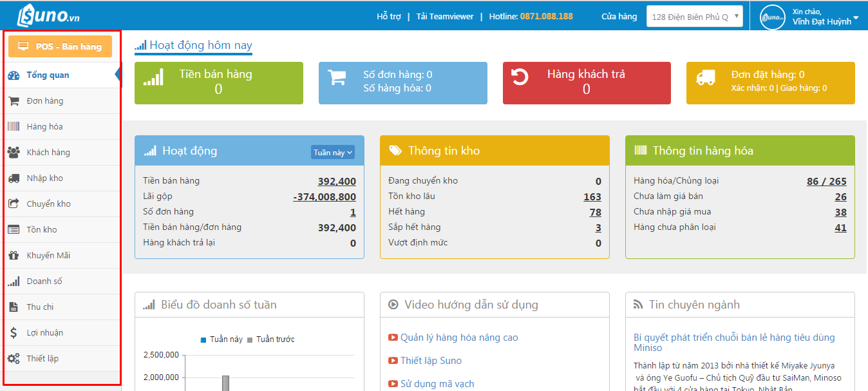Click the YouTube icon beside Quản lý hàng hóa nâng cao
The image size is (868, 391).
click(x=393, y=338)
